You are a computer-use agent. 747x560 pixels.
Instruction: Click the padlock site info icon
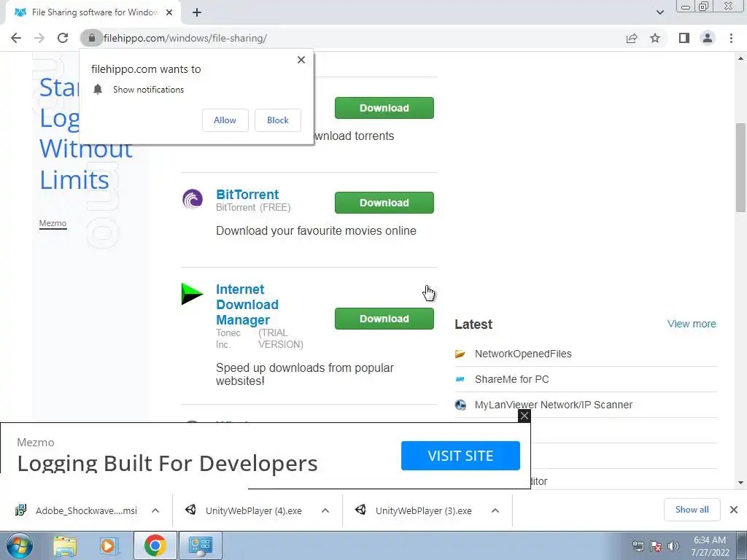pos(91,38)
